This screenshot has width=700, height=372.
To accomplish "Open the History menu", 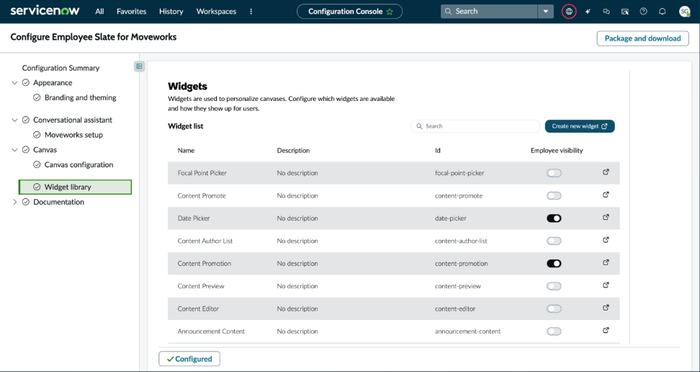I will [171, 12].
